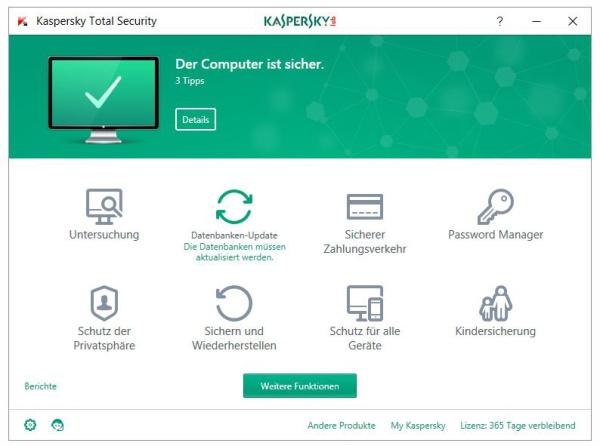Open Schutz der Privatsphäre shield icon

pyautogui.click(x=104, y=303)
